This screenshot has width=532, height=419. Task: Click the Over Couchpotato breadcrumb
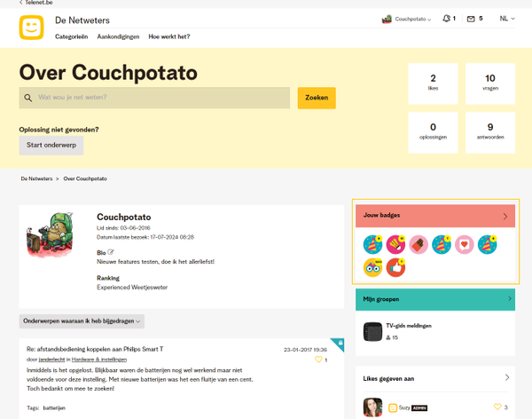tap(85, 178)
